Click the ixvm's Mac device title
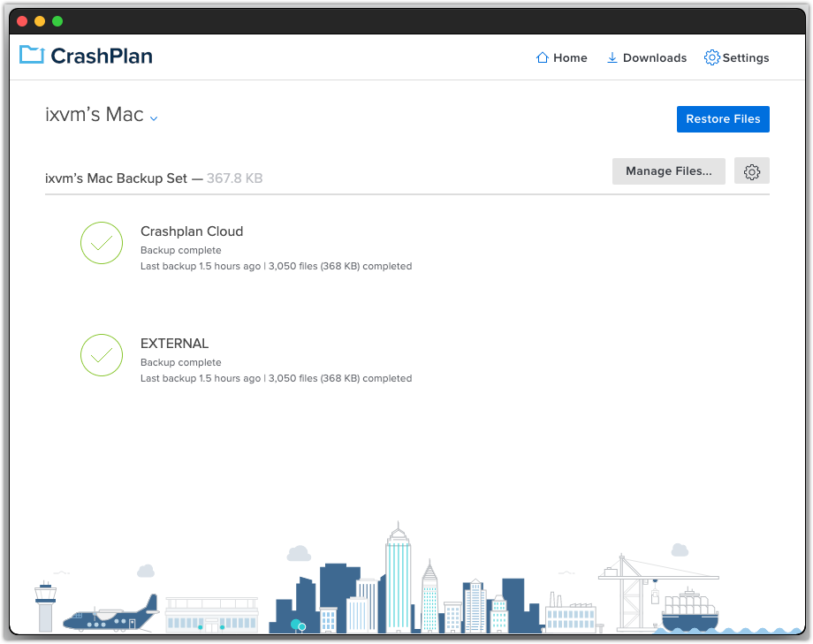The width and height of the screenshot is (813, 644). (95, 115)
